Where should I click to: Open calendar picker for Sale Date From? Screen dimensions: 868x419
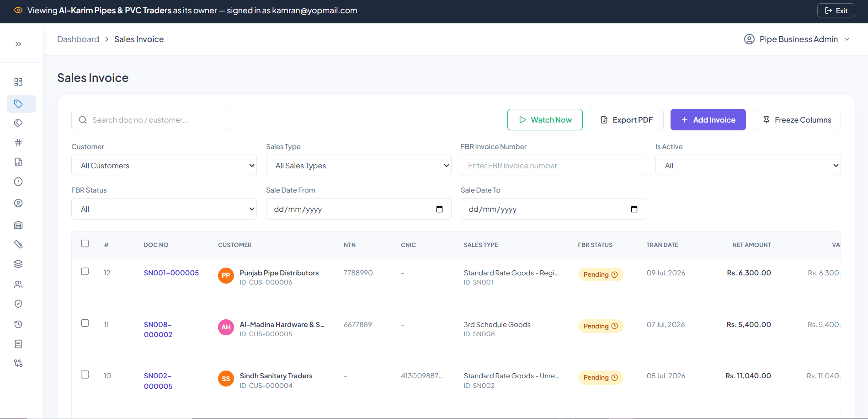439,209
